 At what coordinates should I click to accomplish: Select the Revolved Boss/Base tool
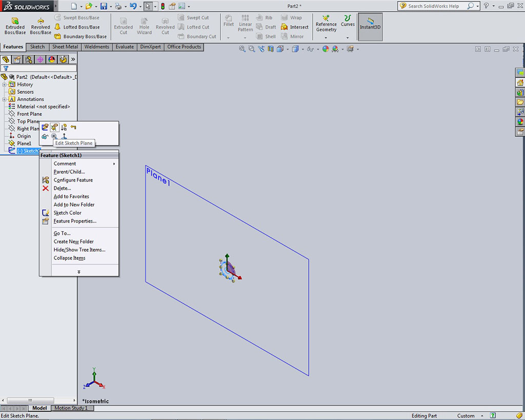click(x=41, y=26)
